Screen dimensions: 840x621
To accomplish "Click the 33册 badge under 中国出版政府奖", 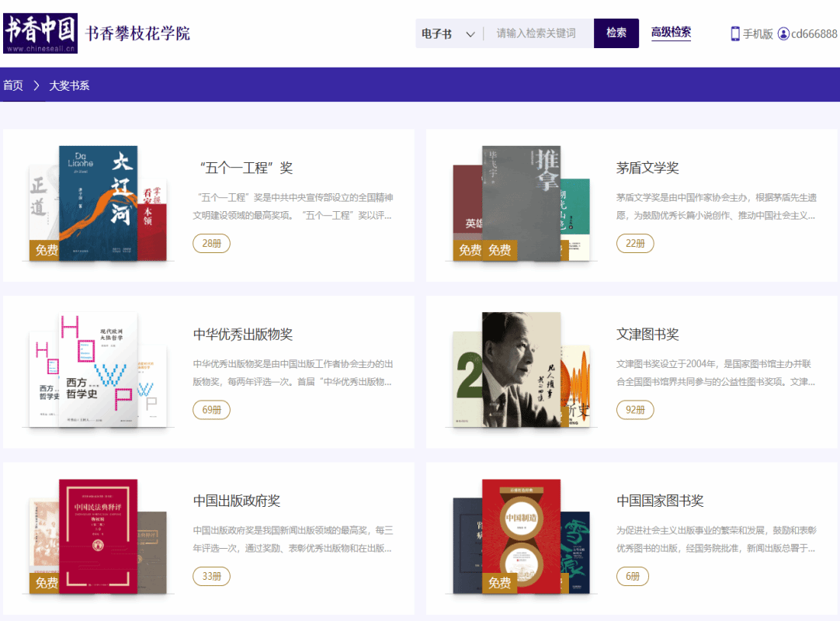I will tap(211, 576).
